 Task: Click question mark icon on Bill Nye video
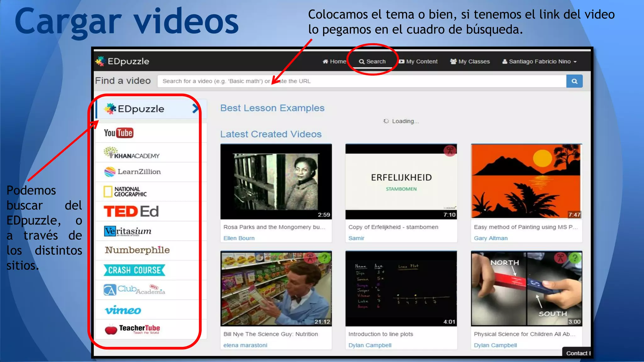[x=324, y=258]
